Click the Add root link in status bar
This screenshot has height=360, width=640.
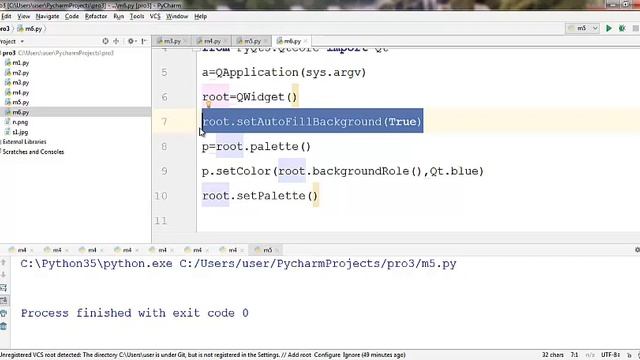click(299, 355)
